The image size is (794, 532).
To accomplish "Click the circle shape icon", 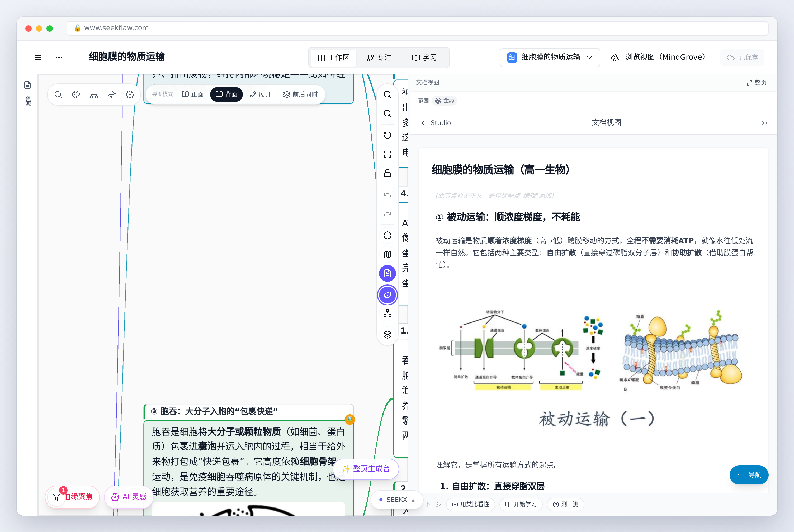I will coord(387,235).
